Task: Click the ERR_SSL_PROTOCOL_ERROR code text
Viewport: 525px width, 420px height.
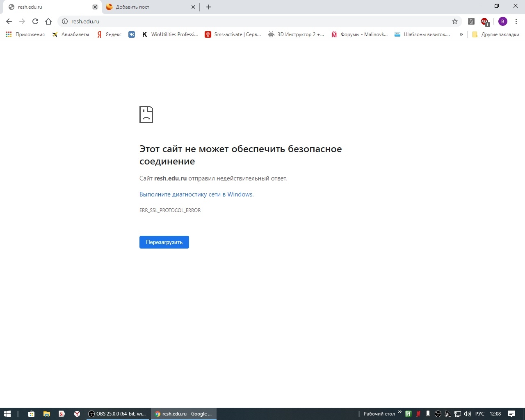Action: [170, 210]
